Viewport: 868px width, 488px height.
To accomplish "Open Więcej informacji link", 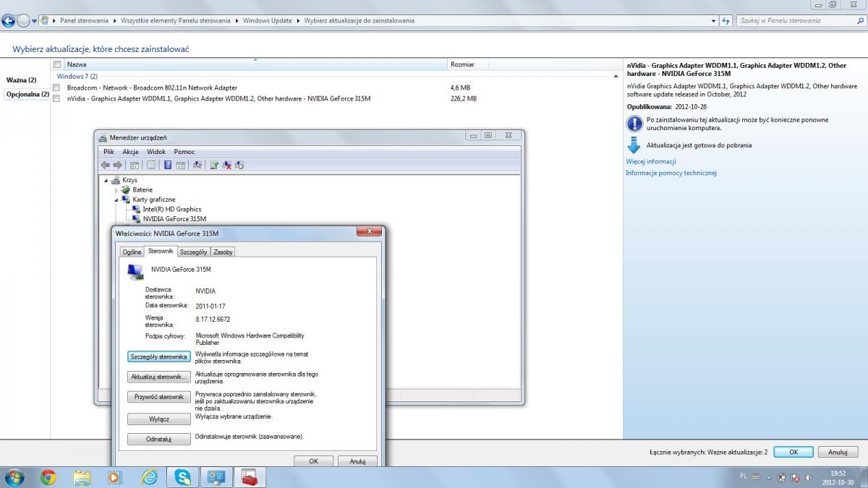I will [651, 162].
